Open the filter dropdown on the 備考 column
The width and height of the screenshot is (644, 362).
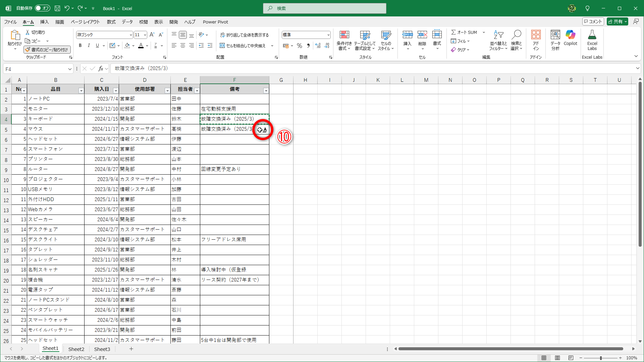(x=266, y=90)
